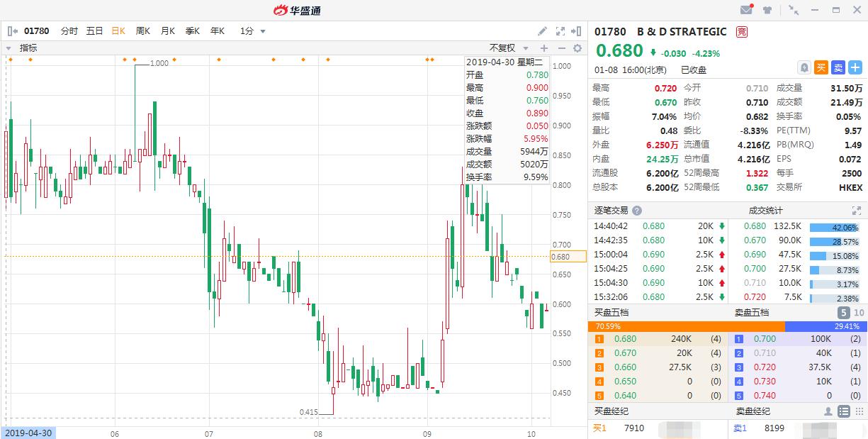Open the chart drawing pencil tool
This screenshot has width=868, height=439.
click(543, 31)
